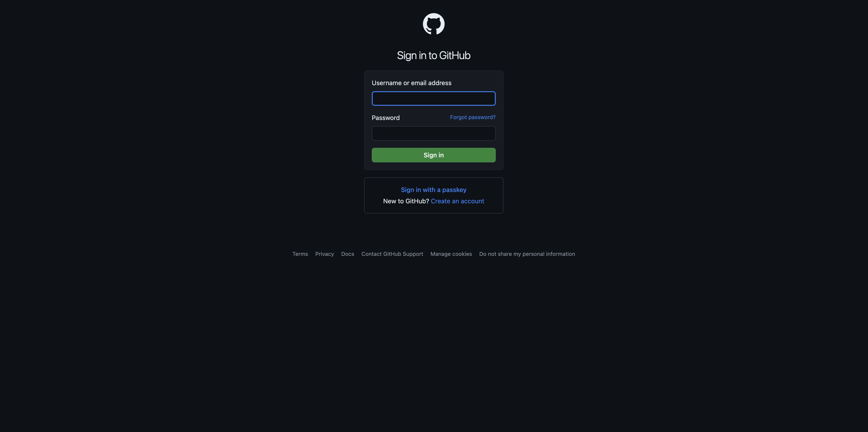This screenshot has width=868, height=432.
Task: Focus the Username or email address field
Action: point(434,98)
